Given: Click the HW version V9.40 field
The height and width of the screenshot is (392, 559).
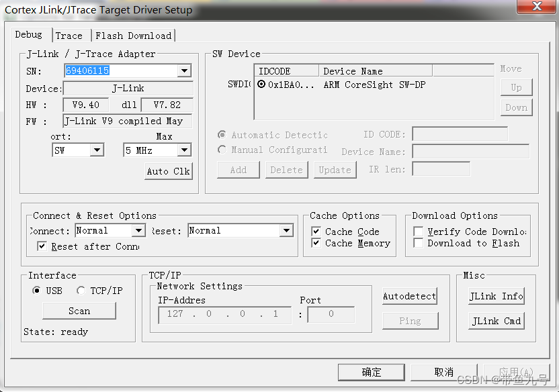Looking at the screenshot, I should pos(85,105).
